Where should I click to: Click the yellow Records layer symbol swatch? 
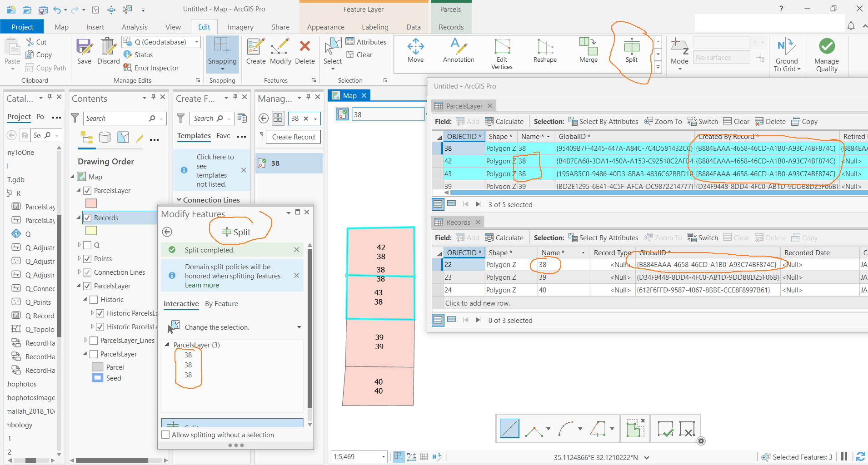(x=91, y=231)
